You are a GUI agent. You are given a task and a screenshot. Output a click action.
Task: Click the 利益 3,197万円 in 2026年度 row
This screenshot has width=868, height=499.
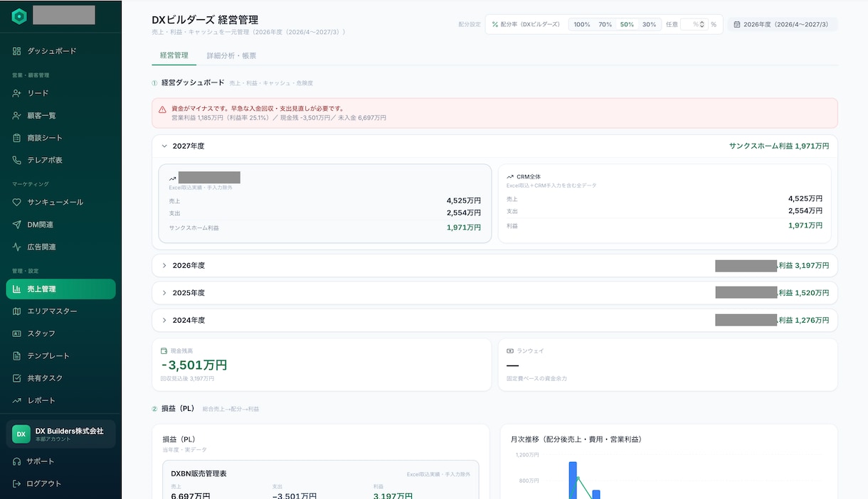tap(804, 265)
